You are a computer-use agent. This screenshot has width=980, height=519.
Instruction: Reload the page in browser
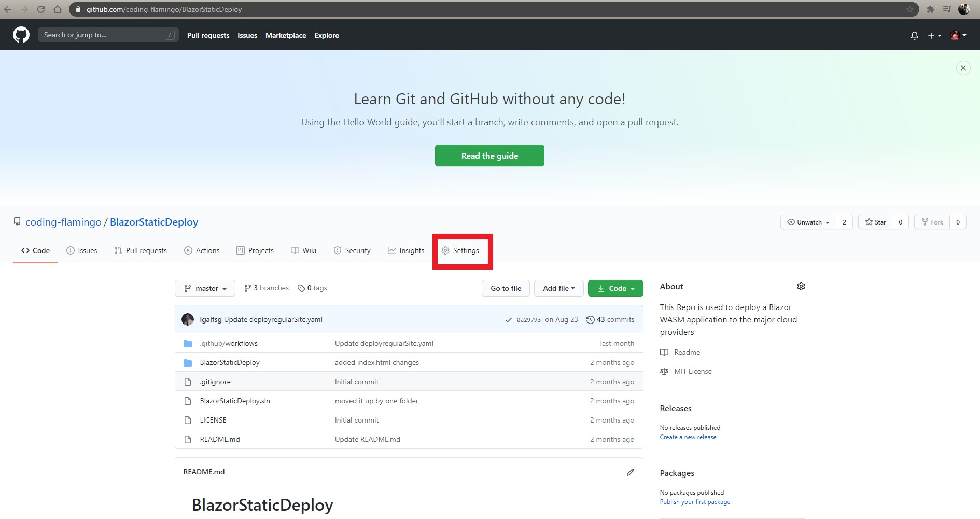point(41,9)
